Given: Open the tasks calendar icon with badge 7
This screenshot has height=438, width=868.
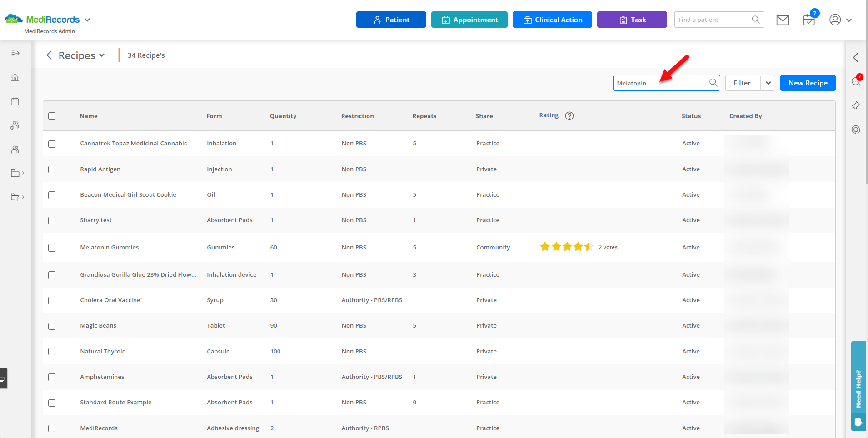Looking at the screenshot, I should tap(809, 20).
